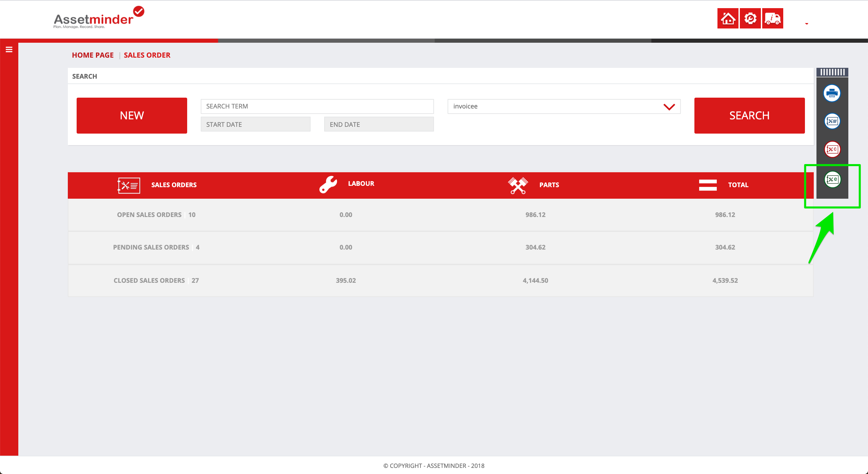Open the vehicle info truck icon

pyautogui.click(x=772, y=18)
